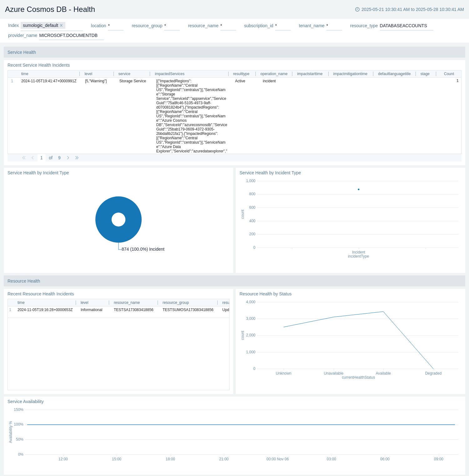Click the Informational level cell

[x=91, y=310]
